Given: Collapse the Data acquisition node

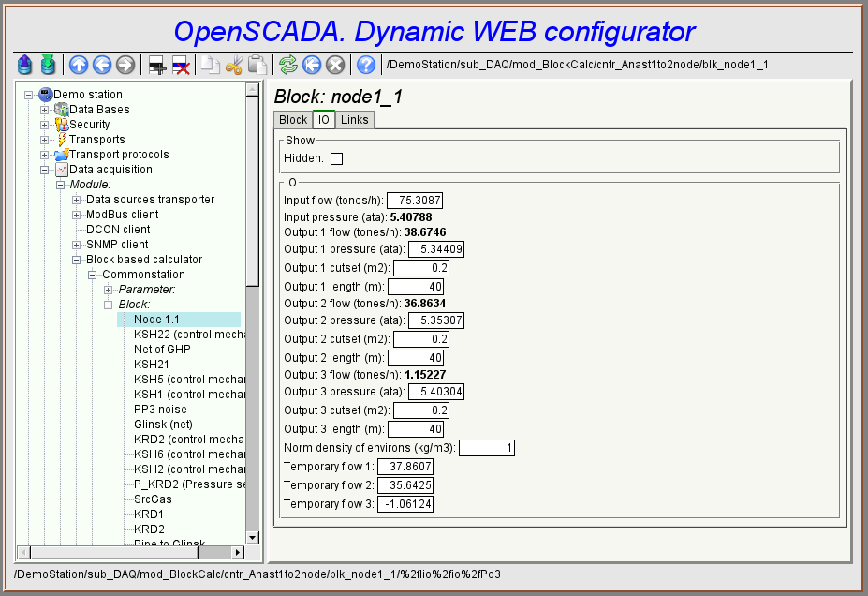Looking at the screenshot, I should pyautogui.click(x=44, y=170).
